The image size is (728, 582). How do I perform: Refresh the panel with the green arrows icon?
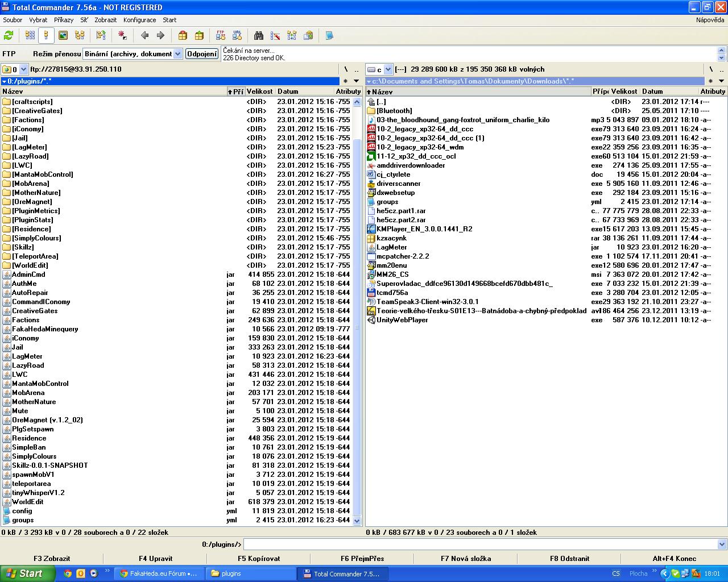pyautogui.click(x=9, y=35)
